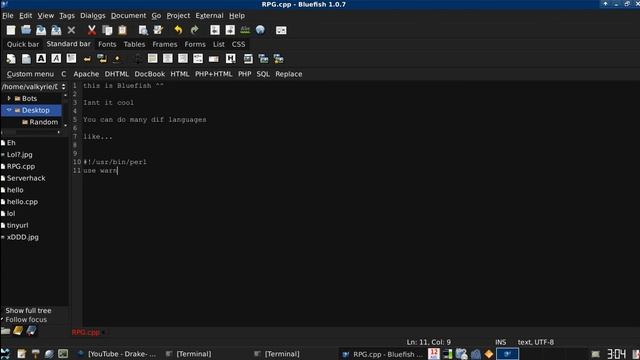This screenshot has height=360, width=640.
Task: Open the DocBook custom menu
Action: (x=149, y=74)
